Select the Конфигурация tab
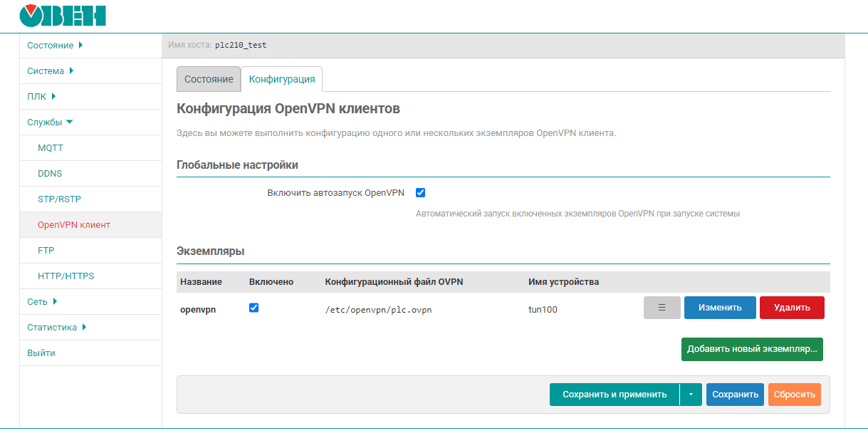This screenshot has height=438, width=868. tap(281, 79)
